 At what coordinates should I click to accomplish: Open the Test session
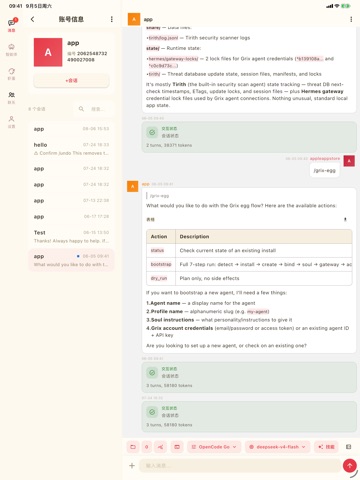tap(71, 236)
